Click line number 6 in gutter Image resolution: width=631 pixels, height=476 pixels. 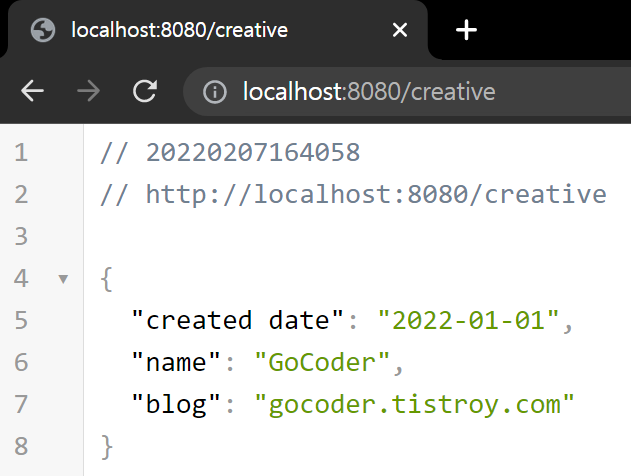21,363
